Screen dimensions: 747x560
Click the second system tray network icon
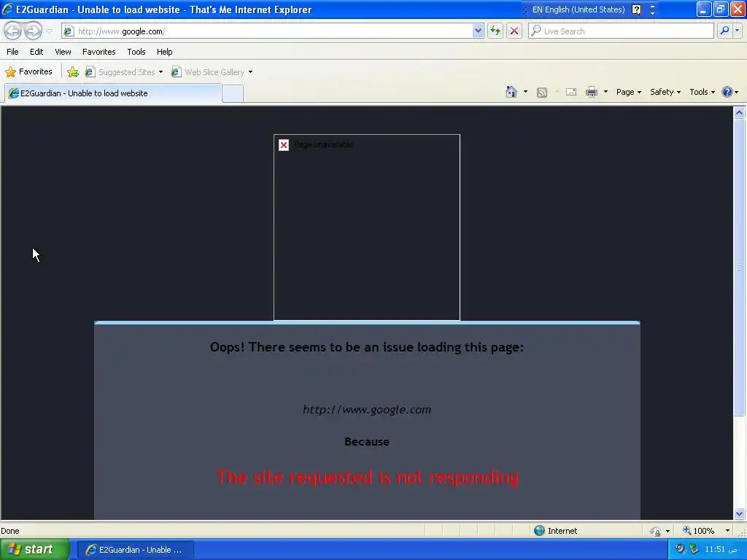coord(694,549)
